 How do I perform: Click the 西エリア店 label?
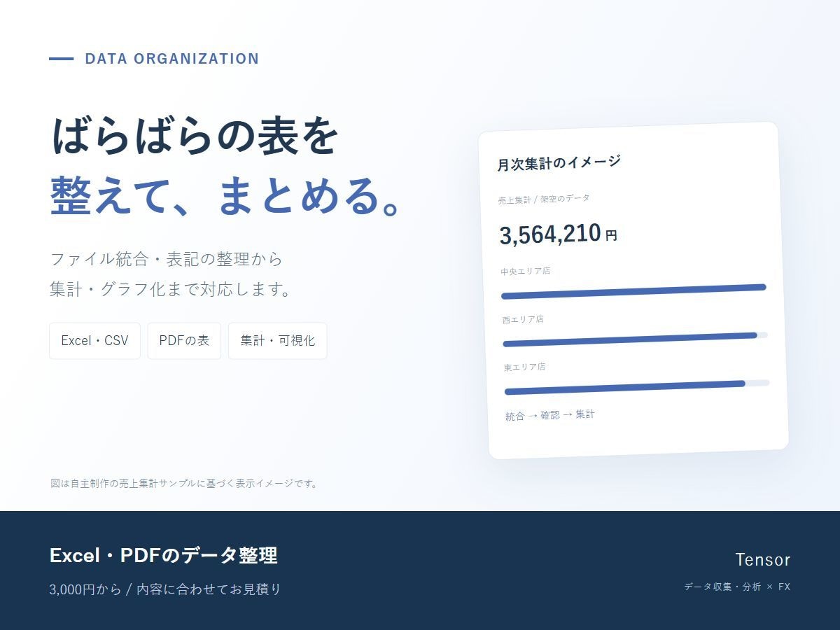[x=523, y=319]
